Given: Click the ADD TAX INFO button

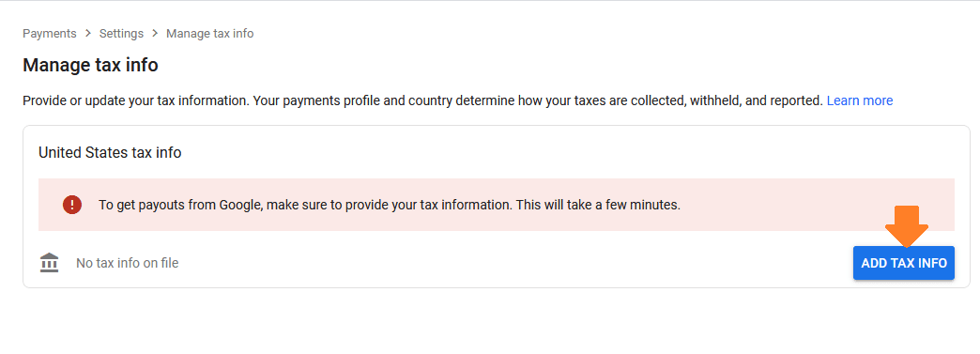Looking at the screenshot, I should click(x=904, y=263).
